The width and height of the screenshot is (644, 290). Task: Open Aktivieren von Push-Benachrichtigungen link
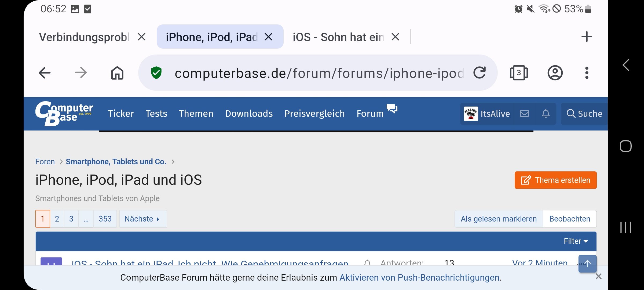[419, 277]
